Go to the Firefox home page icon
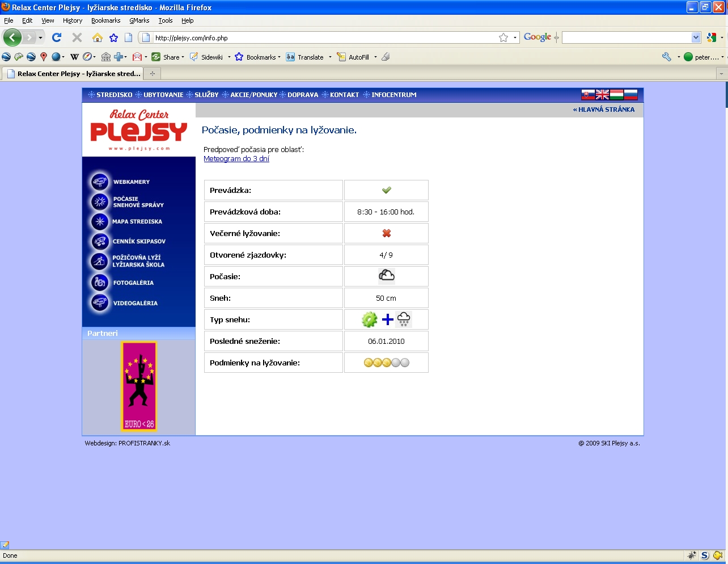Screen dimensions: 728x564 98,37
